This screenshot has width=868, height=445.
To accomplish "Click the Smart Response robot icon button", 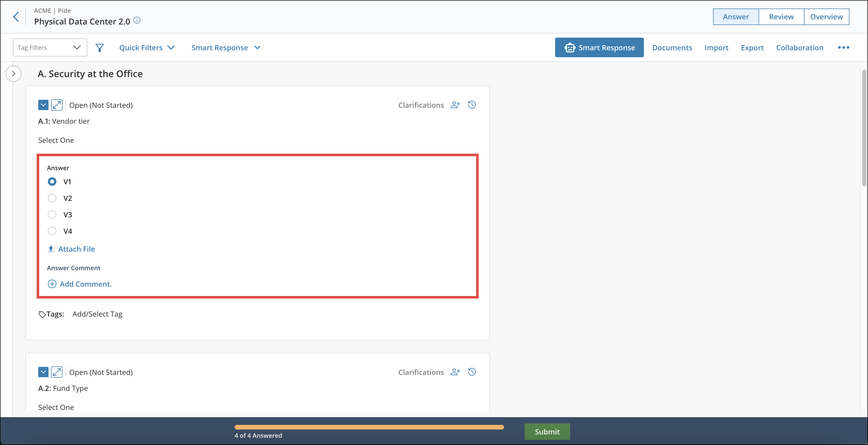I will [570, 47].
